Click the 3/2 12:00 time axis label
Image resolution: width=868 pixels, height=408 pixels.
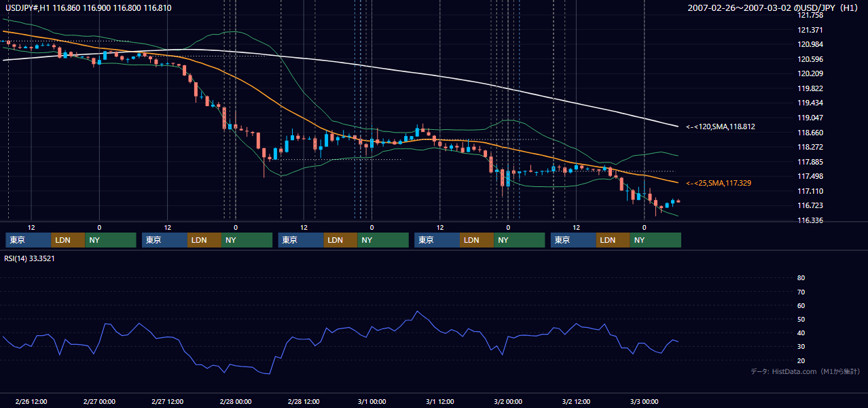point(576,401)
